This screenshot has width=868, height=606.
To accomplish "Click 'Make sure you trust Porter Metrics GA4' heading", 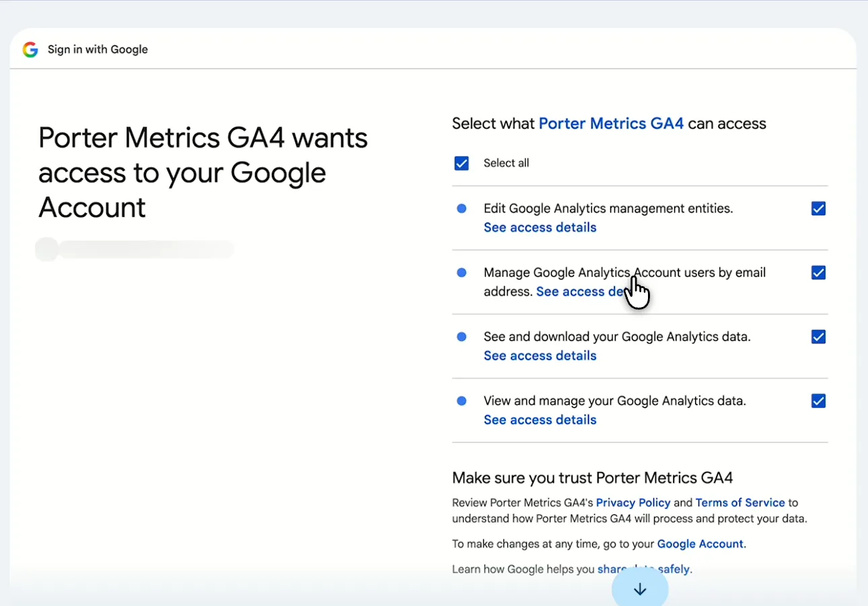I will point(592,478).
